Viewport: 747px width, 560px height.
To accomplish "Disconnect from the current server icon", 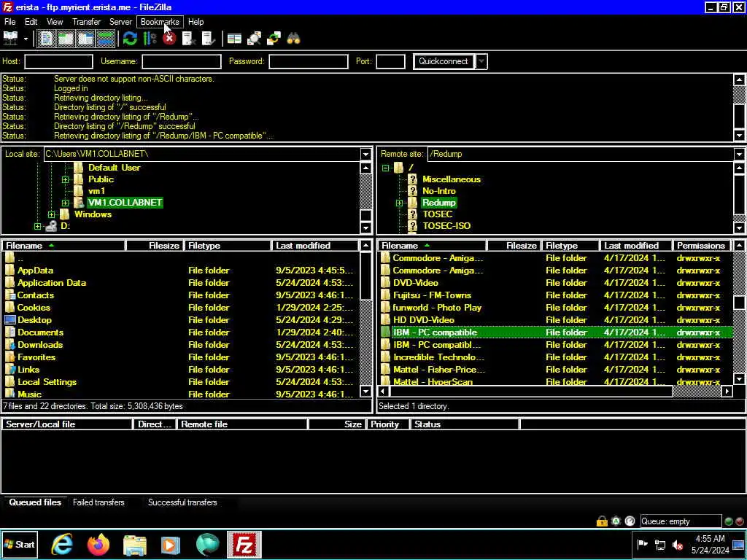I will click(189, 39).
